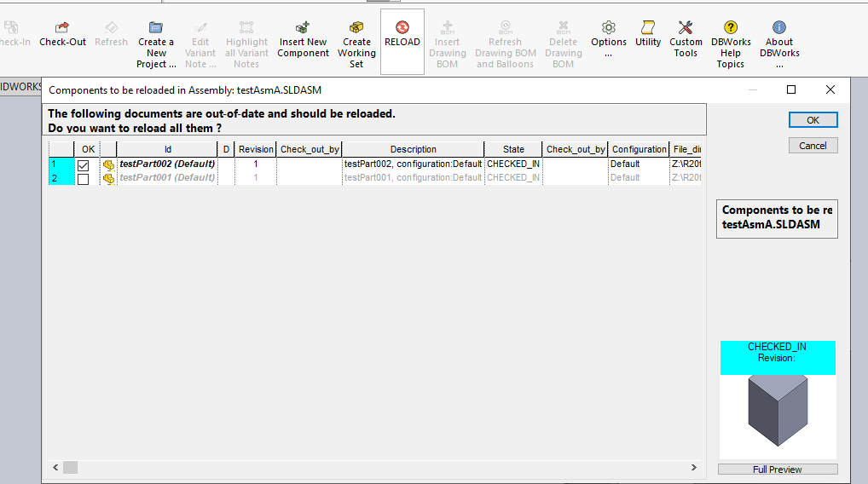The height and width of the screenshot is (484, 868).
Task: Click Edit Variant Note icon
Action: (200, 27)
